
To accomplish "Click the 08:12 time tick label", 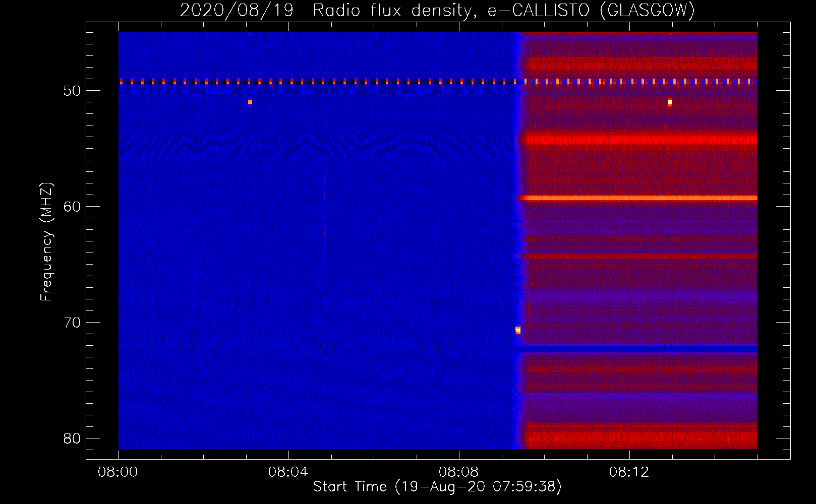I will 629,472.
